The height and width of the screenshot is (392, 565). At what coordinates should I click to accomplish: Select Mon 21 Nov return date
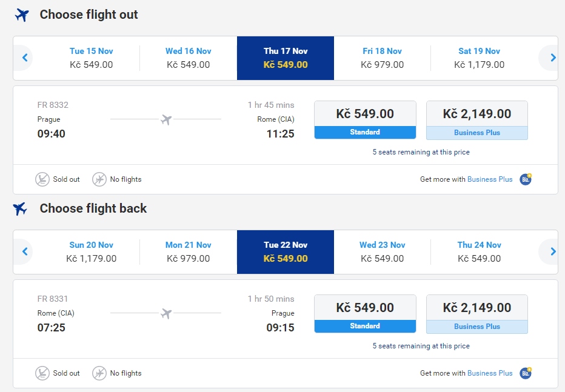click(188, 251)
